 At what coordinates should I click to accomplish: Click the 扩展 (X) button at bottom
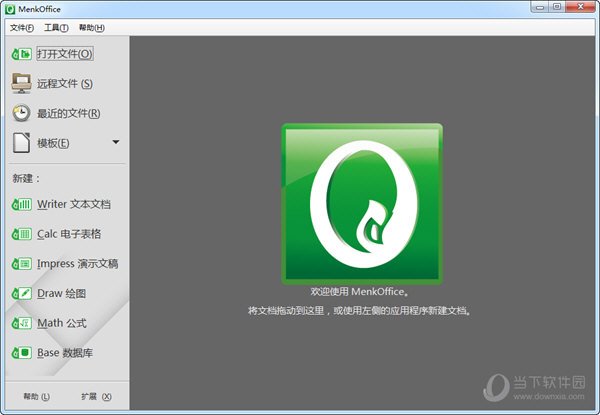point(96,397)
